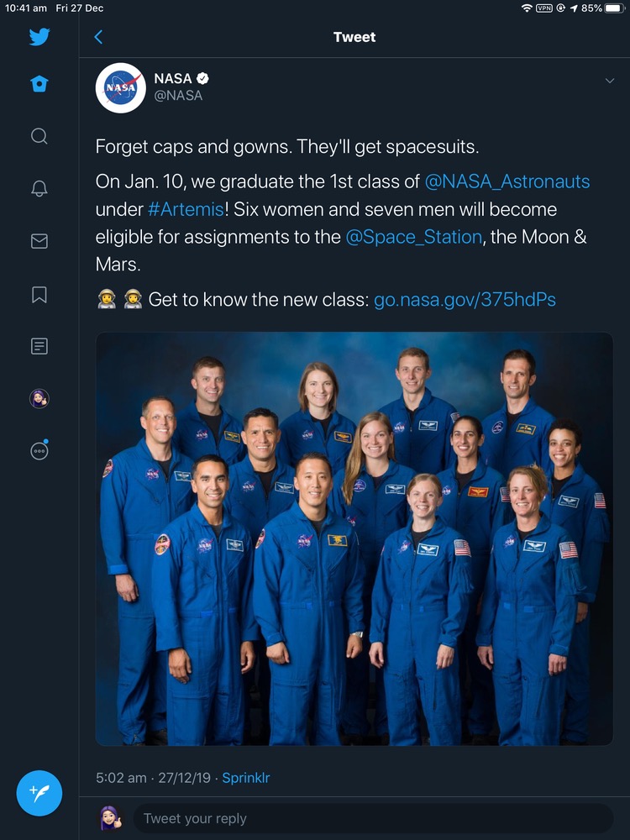
Task: Open the Lists icon
Action: (39, 346)
